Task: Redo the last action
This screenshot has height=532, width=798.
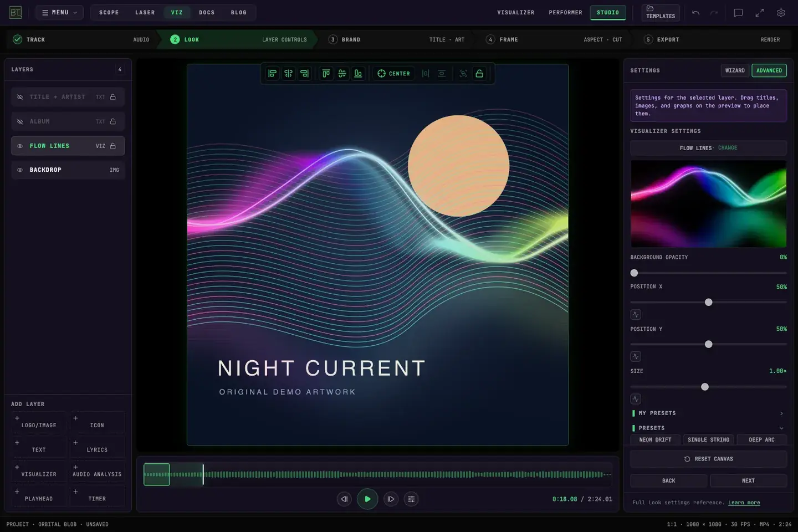Action: pos(714,13)
